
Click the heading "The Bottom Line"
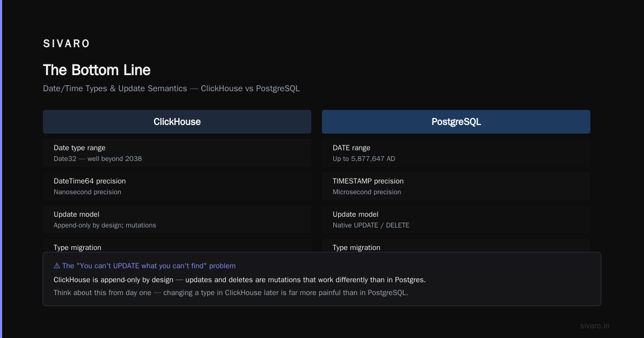[97, 70]
